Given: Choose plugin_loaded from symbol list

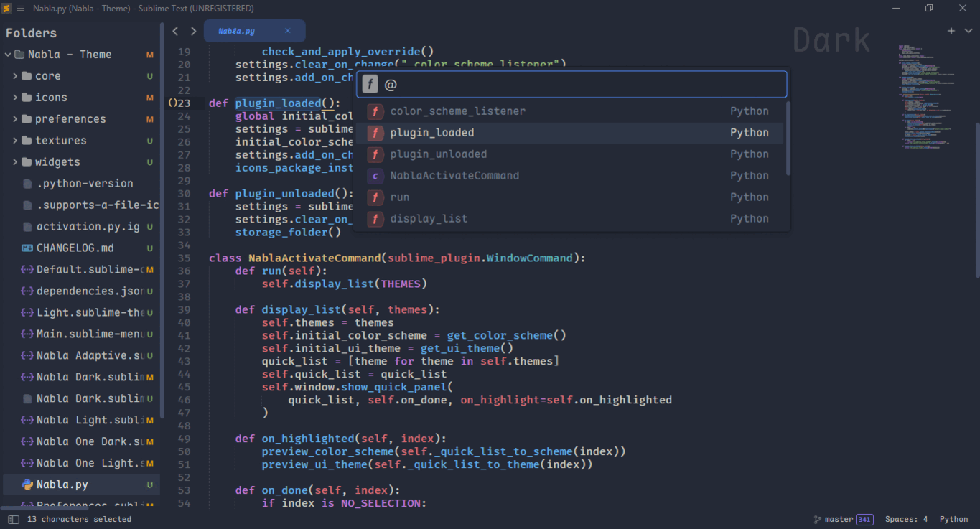Looking at the screenshot, I should click(x=570, y=133).
